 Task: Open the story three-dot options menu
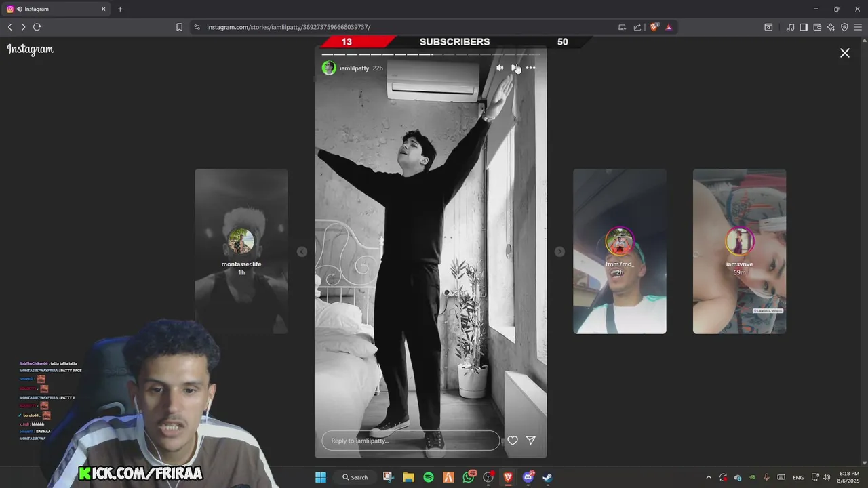tap(530, 68)
